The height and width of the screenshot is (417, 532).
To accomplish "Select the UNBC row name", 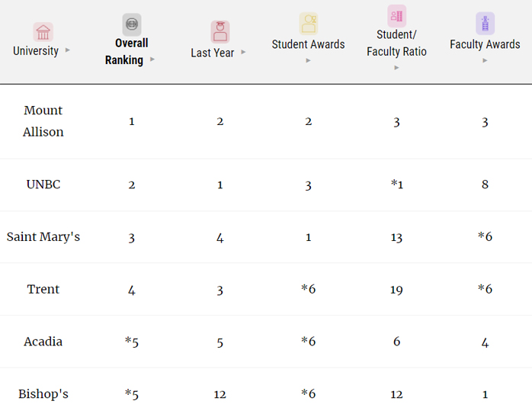I will (x=43, y=184).
